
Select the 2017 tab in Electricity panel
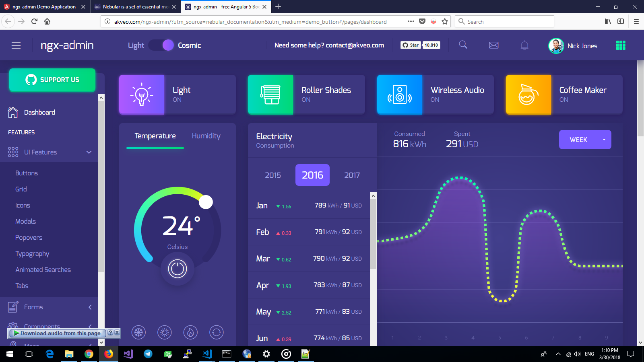coord(352,175)
